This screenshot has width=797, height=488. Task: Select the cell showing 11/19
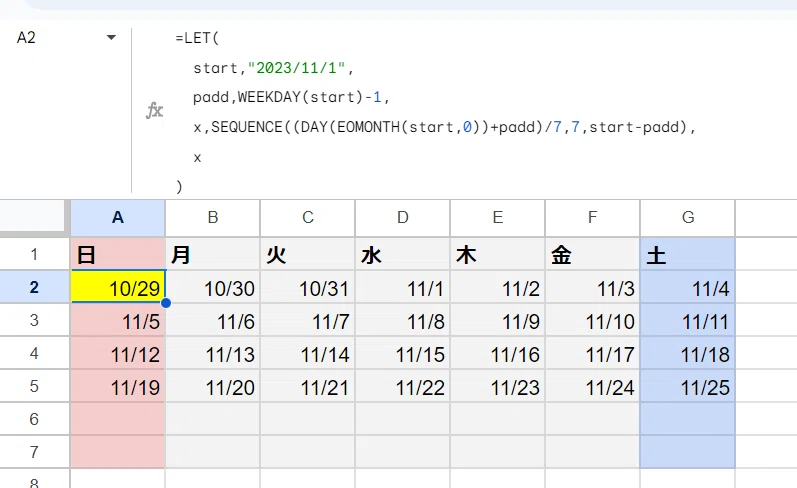[118, 386]
